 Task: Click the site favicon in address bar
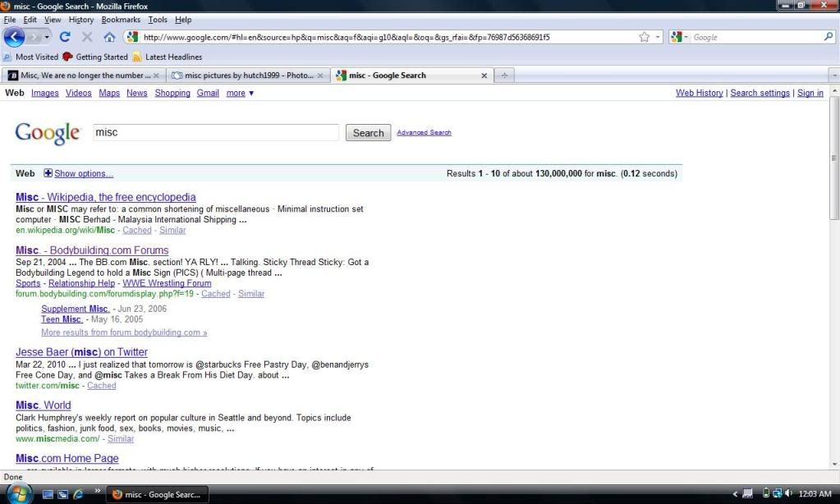click(x=132, y=37)
